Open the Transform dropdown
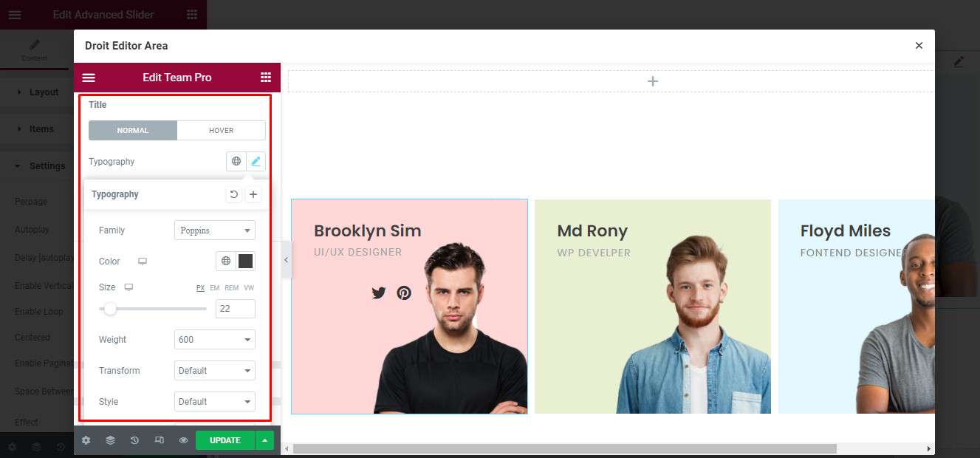This screenshot has width=980, height=458. point(215,371)
